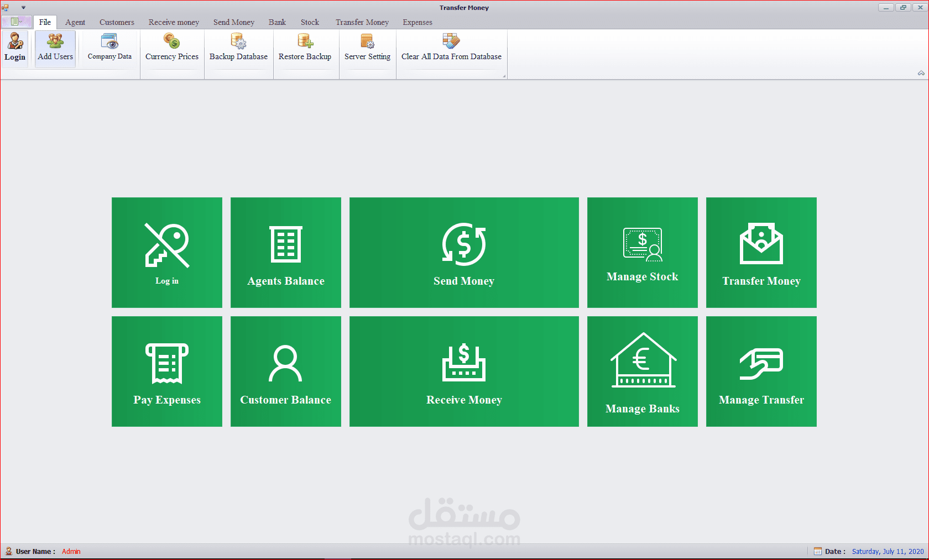Click the date Saturday, July 11, 2020

(x=888, y=551)
